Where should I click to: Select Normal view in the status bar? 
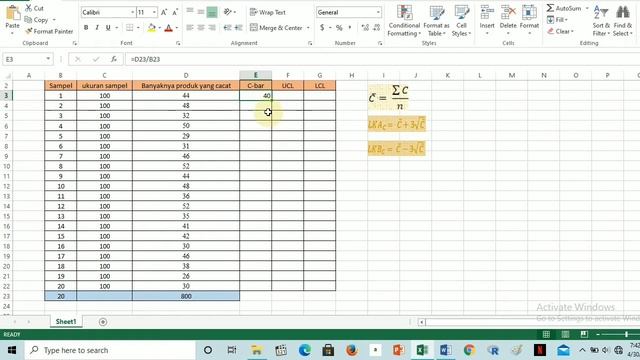point(546,335)
